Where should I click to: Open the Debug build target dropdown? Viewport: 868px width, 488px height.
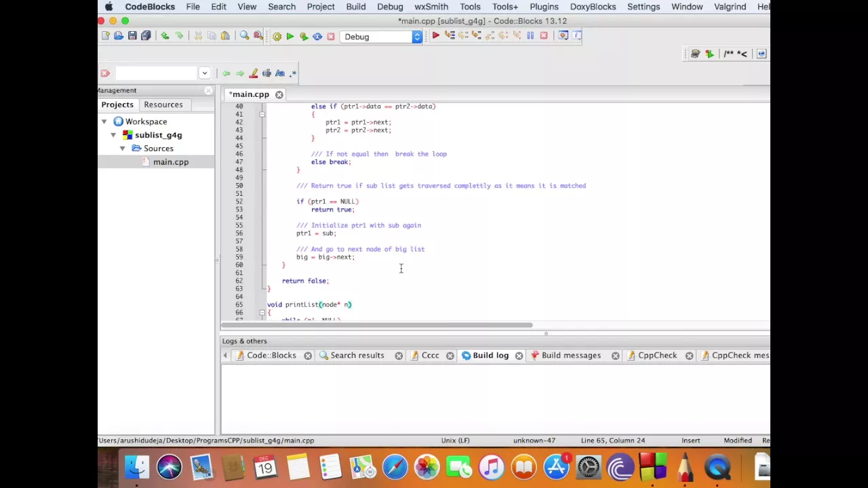click(381, 37)
